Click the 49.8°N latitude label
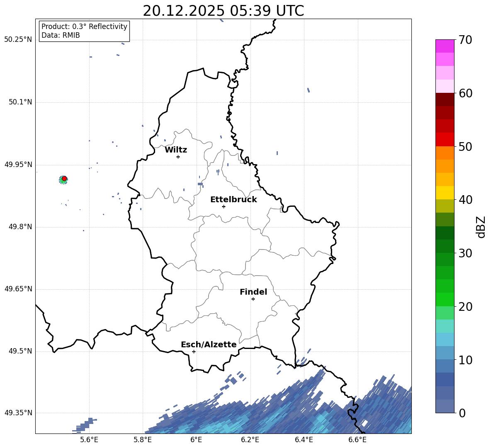The width and height of the screenshot is (491, 448). click(x=20, y=227)
